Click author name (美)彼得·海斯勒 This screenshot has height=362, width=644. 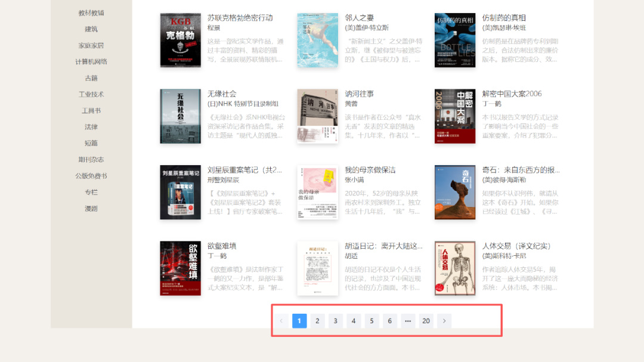tap(504, 180)
